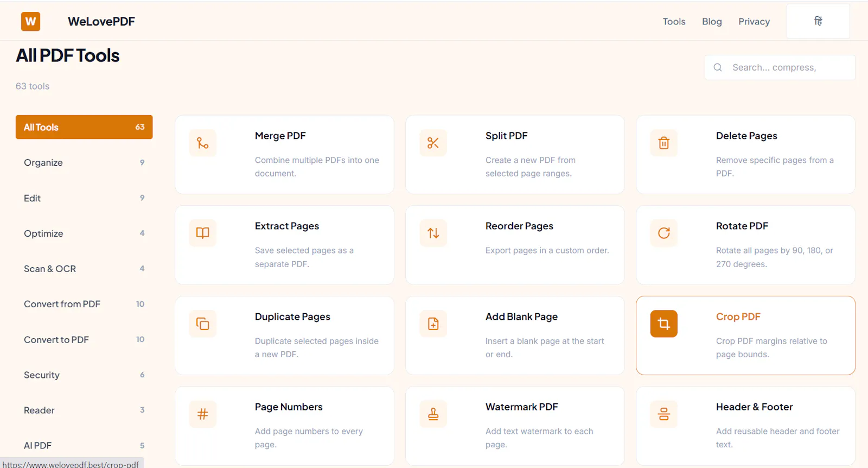Open the Split PDF tool title
The width and height of the screenshot is (868, 468).
click(506, 136)
